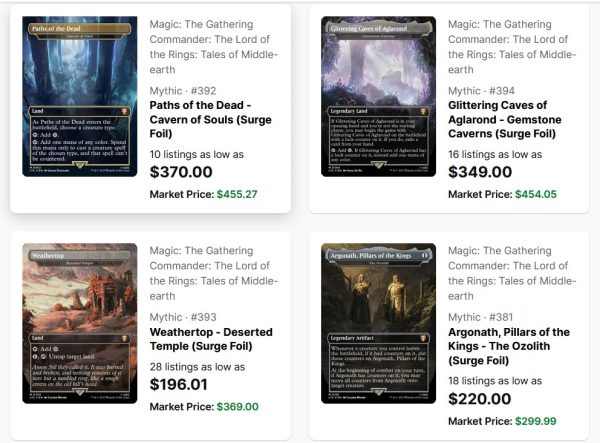Open the Weathertop card image
The image size is (600, 443).
coord(80,323)
